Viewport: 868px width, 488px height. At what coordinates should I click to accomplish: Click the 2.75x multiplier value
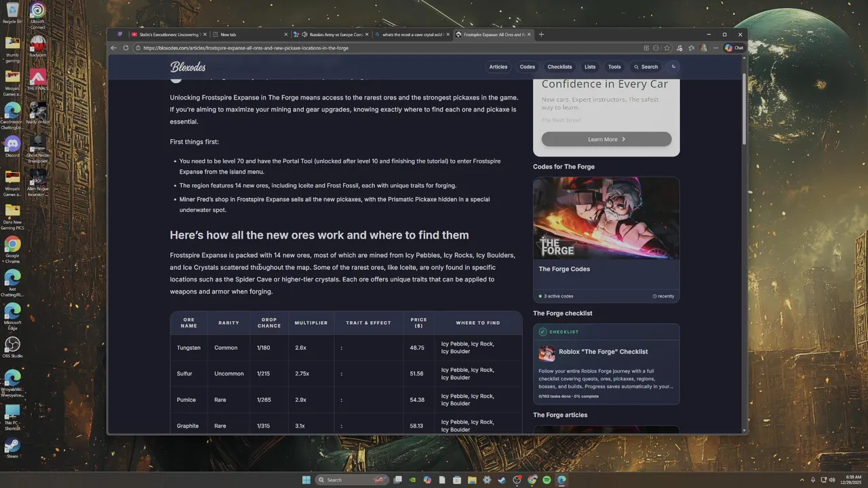click(x=302, y=373)
